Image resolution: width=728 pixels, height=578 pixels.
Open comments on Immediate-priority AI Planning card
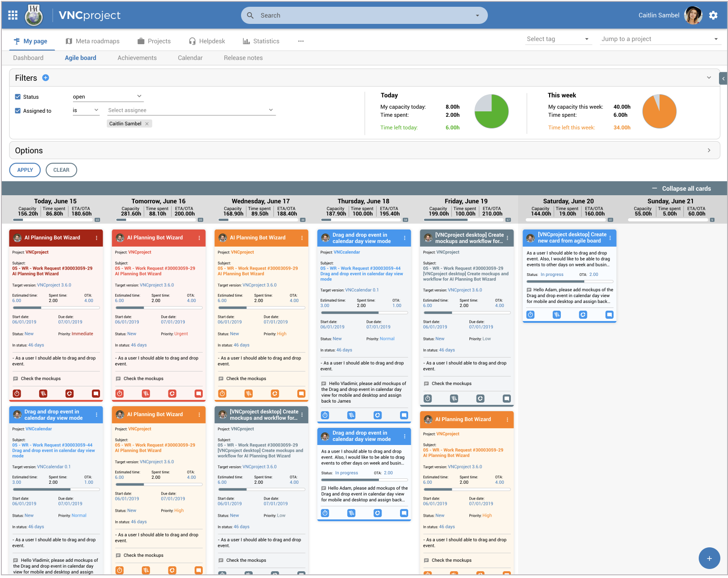[x=96, y=394]
